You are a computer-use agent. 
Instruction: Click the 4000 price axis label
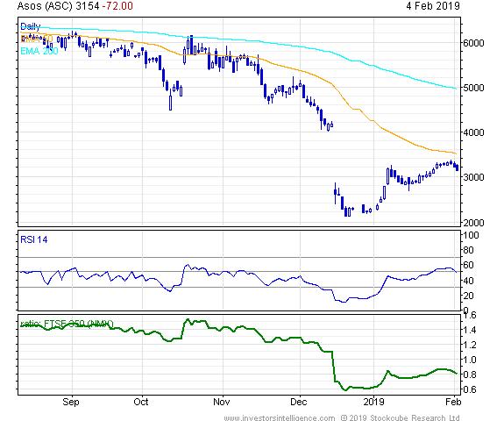coord(473,132)
